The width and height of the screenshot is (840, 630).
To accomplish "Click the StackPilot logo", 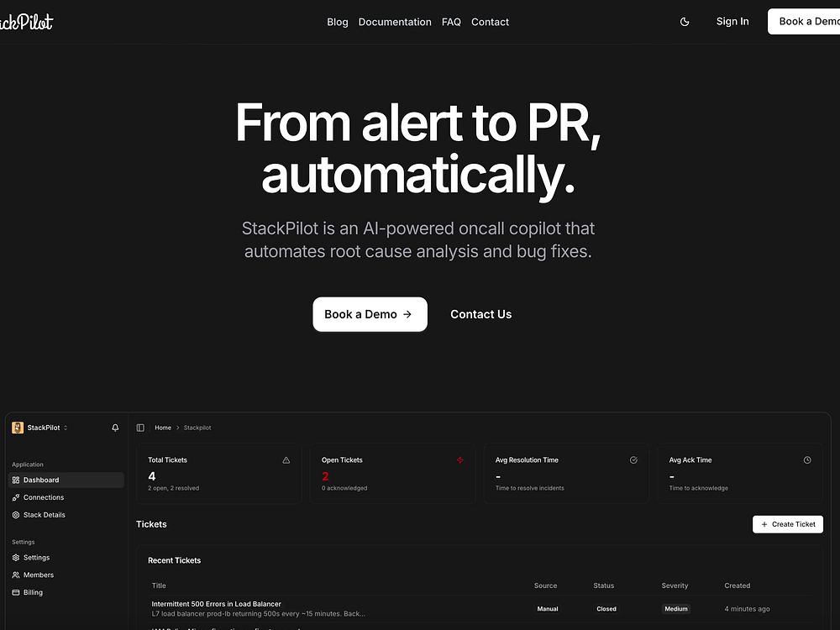I will (x=26, y=22).
